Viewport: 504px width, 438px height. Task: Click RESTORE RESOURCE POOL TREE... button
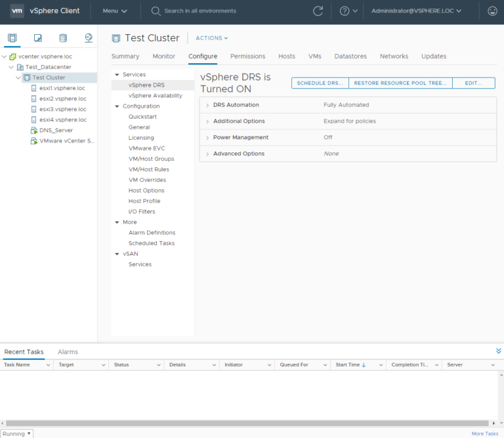400,83
